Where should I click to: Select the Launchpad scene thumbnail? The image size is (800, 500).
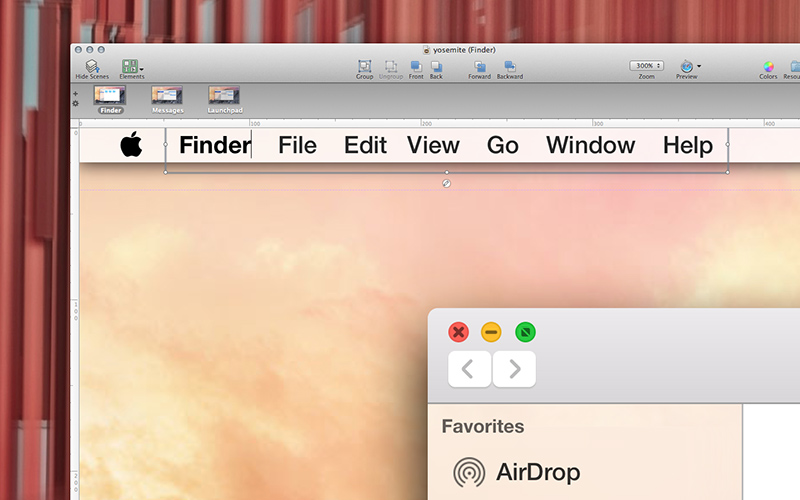coord(225,95)
